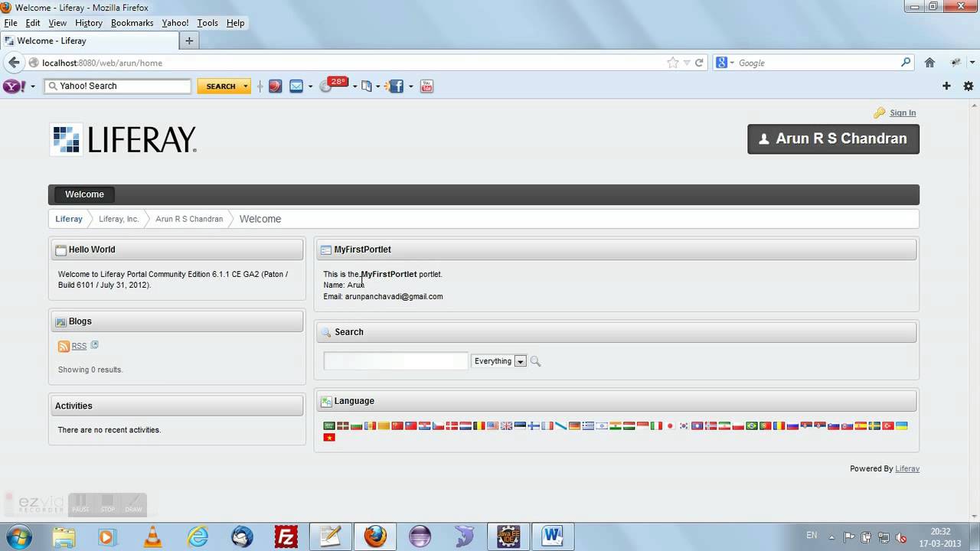This screenshot has height=551, width=980.
Task: Click the weather 28° toolbar icon
Action: click(333, 85)
